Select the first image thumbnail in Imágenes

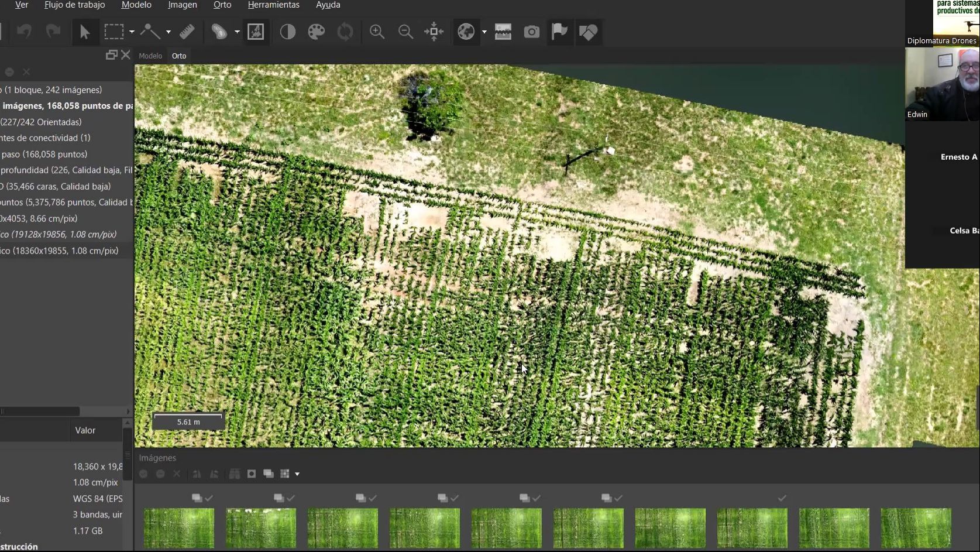(179, 528)
